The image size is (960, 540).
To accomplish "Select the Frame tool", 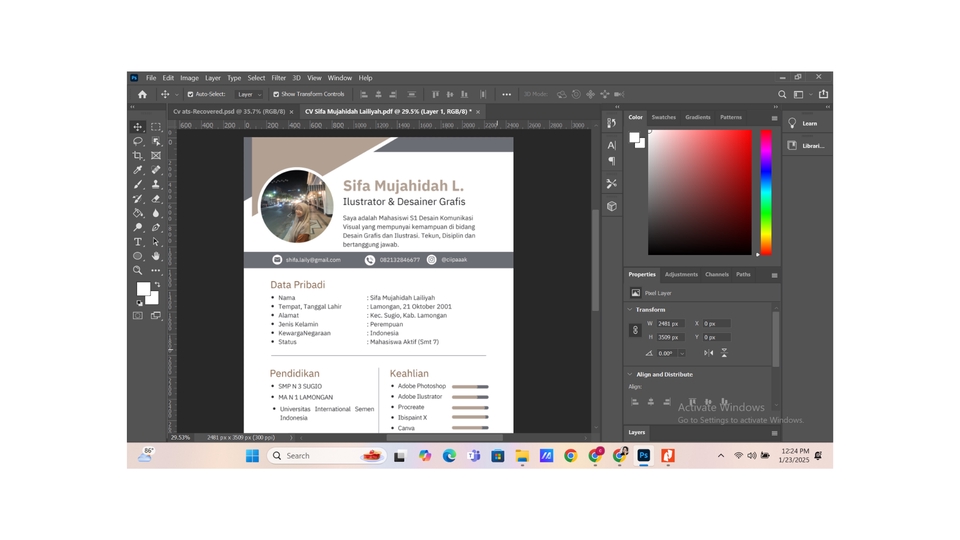I will pos(156,156).
